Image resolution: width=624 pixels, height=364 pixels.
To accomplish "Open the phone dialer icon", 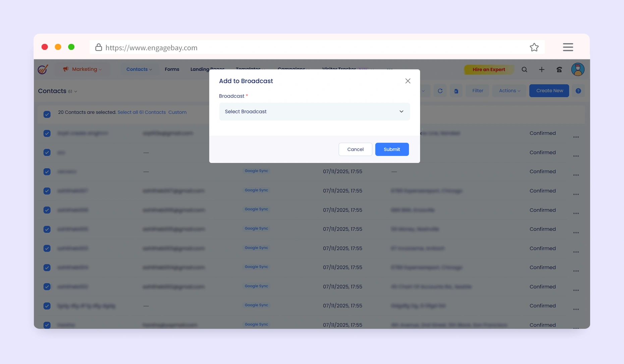I will point(559,70).
